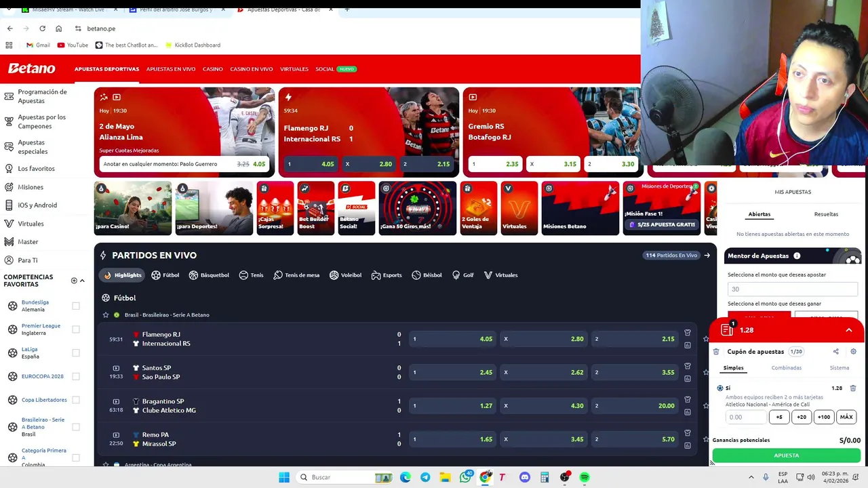The height and width of the screenshot is (488, 868).
Task: Tick the LaLiga España checkbox
Action: 76,353
